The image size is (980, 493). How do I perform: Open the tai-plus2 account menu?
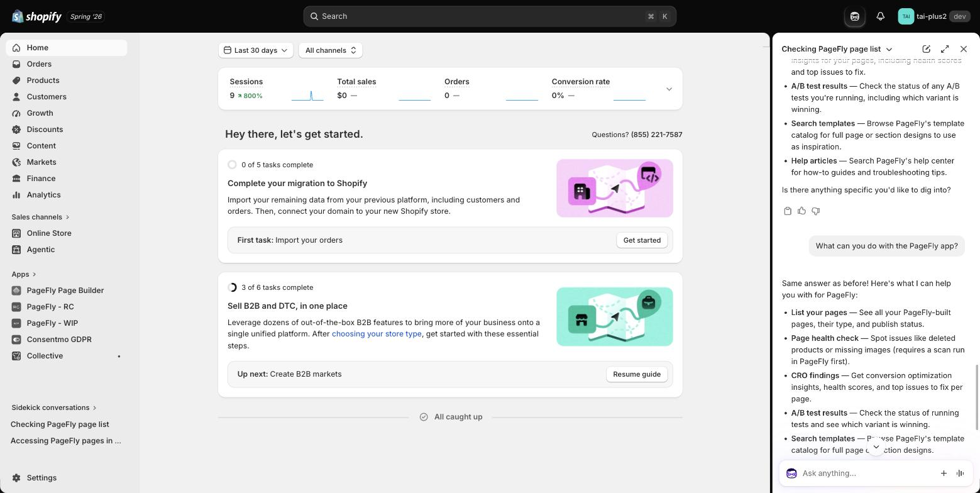click(x=933, y=16)
